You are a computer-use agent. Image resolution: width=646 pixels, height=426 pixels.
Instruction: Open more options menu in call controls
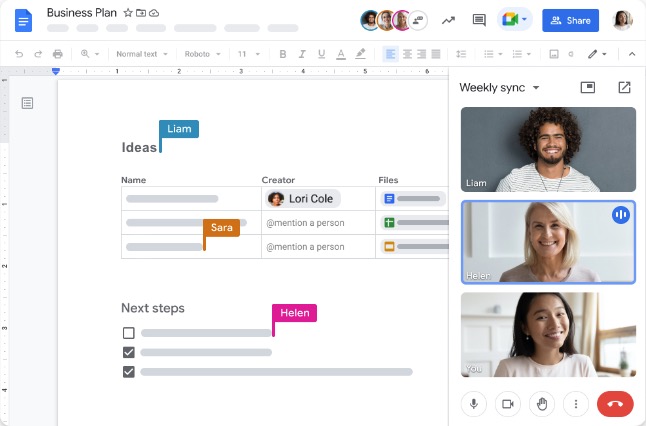tap(576, 403)
